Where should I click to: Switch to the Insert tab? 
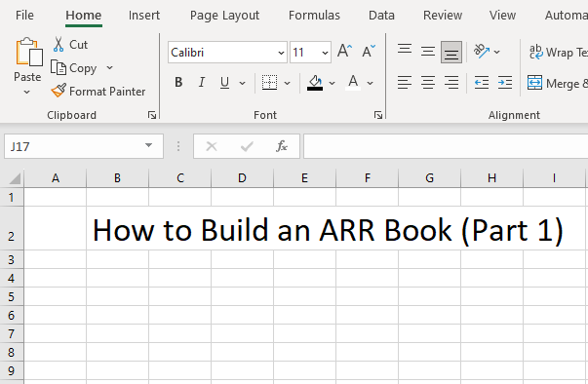(144, 16)
